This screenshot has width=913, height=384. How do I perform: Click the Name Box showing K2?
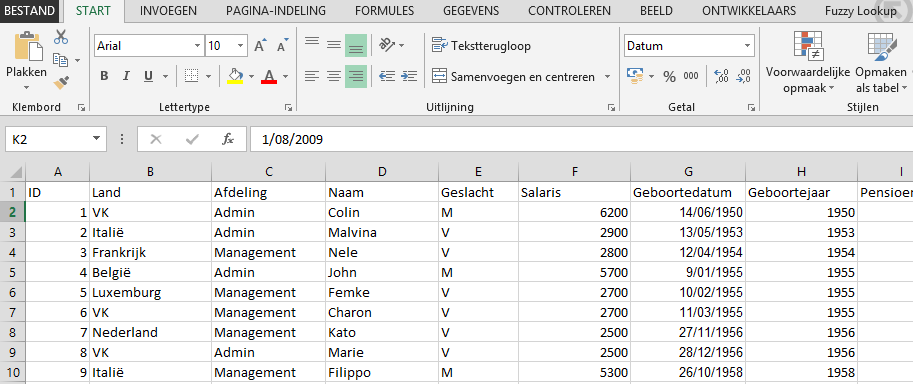point(47,139)
